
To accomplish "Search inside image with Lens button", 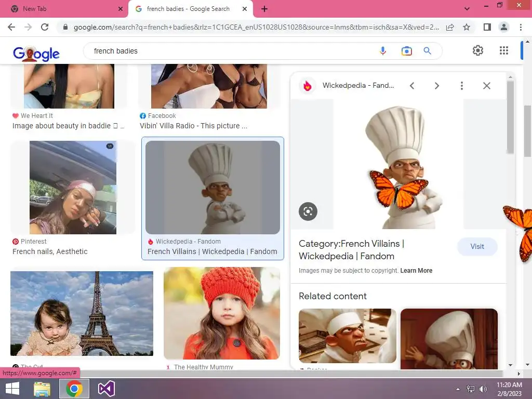I will pyautogui.click(x=308, y=211).
